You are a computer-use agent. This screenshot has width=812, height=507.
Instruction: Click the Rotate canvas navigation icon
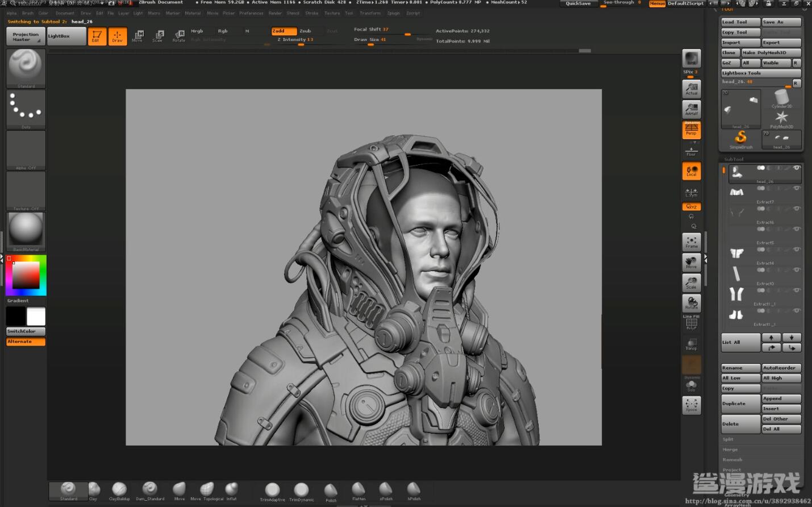[692, 304]
